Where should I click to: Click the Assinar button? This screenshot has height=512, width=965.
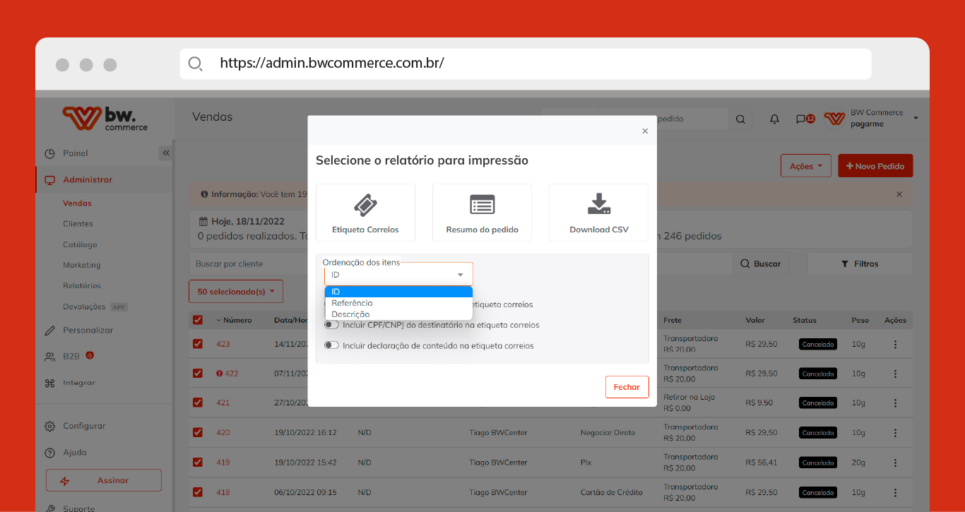click(103, 481)
